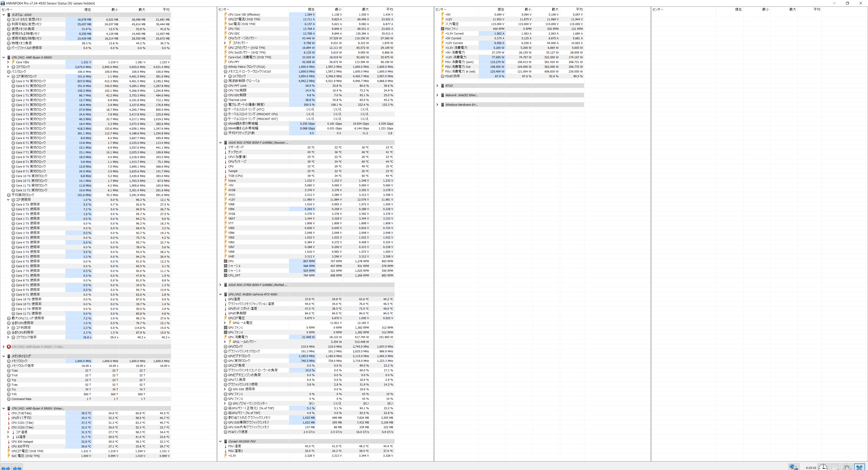The width and height of the screenshot is (868, 470).
Task: Expand the RTSS sensor group
Action: [437, 86]
